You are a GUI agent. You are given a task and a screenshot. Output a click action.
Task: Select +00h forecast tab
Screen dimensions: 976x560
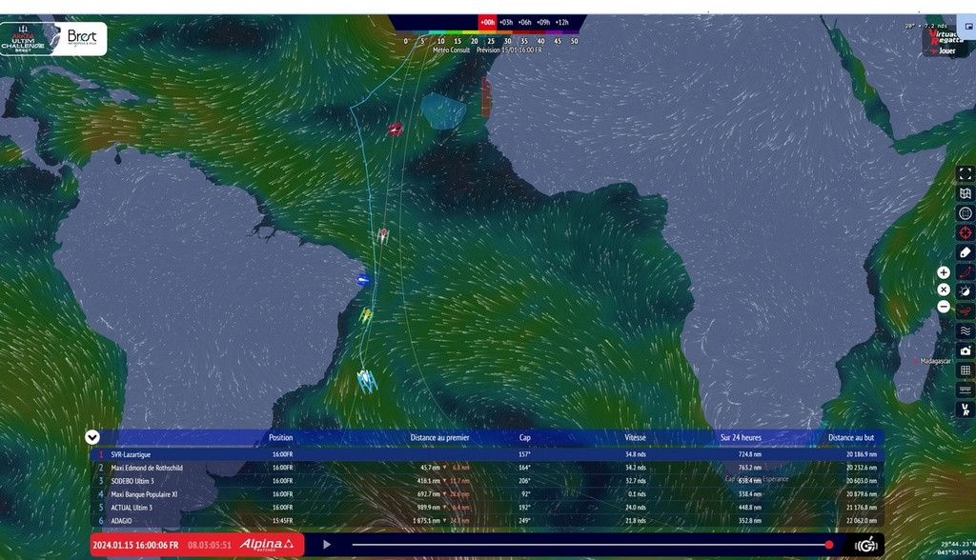click(487, 23)
